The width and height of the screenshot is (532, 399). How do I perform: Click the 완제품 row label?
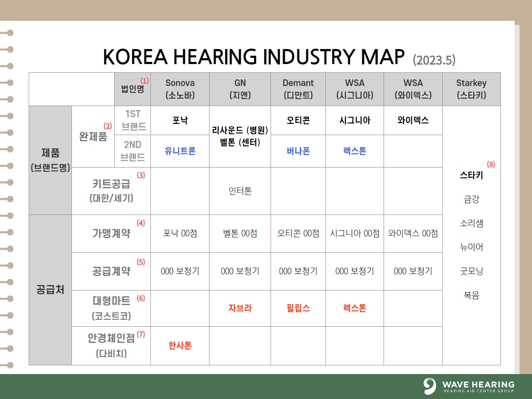point(93,136)
